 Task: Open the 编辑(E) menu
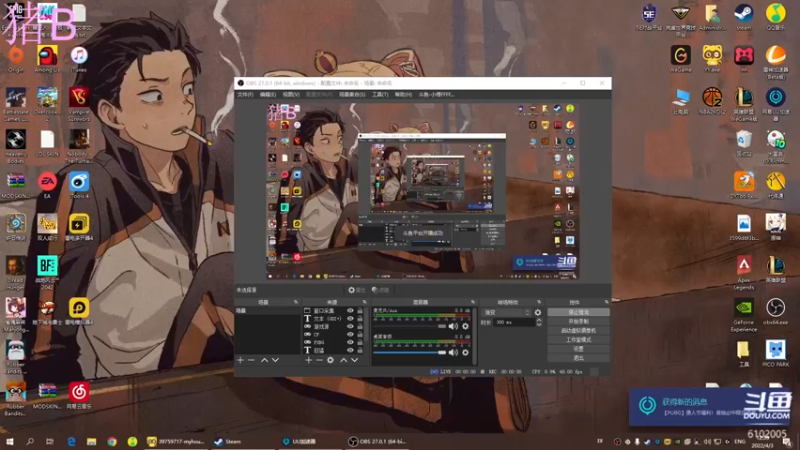point(268,94)
